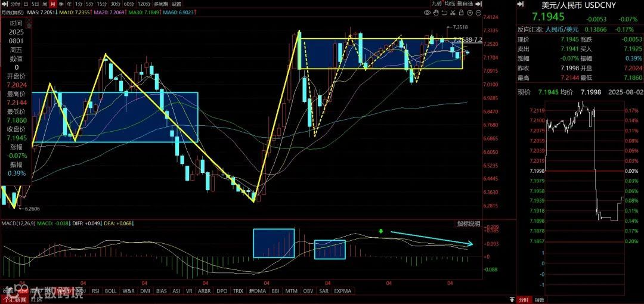
Task: Click arrow icon left of 美元/人民币 title
Action: 521,4
